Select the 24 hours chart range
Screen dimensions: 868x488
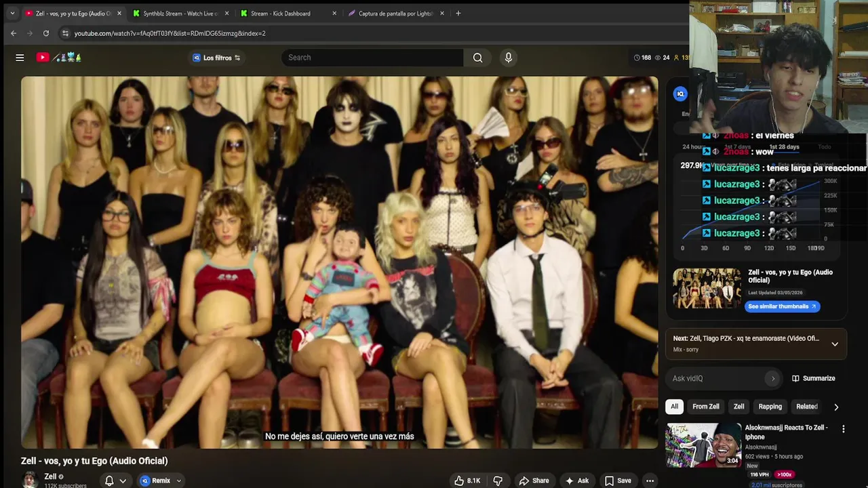[x=694, y=147]
